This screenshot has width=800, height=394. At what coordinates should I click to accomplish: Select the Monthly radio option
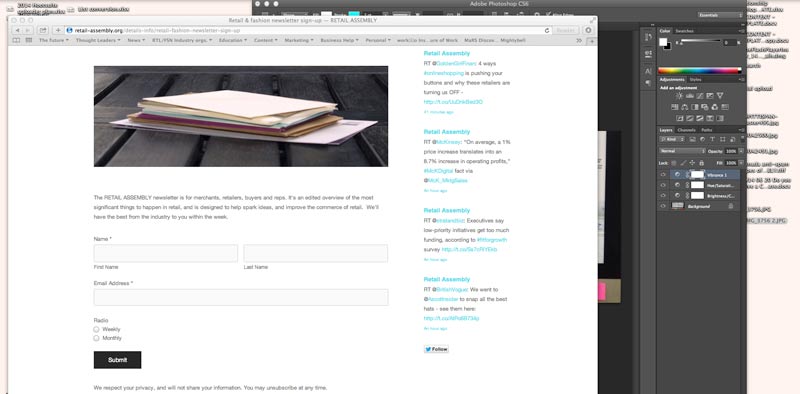pos(96,338)
